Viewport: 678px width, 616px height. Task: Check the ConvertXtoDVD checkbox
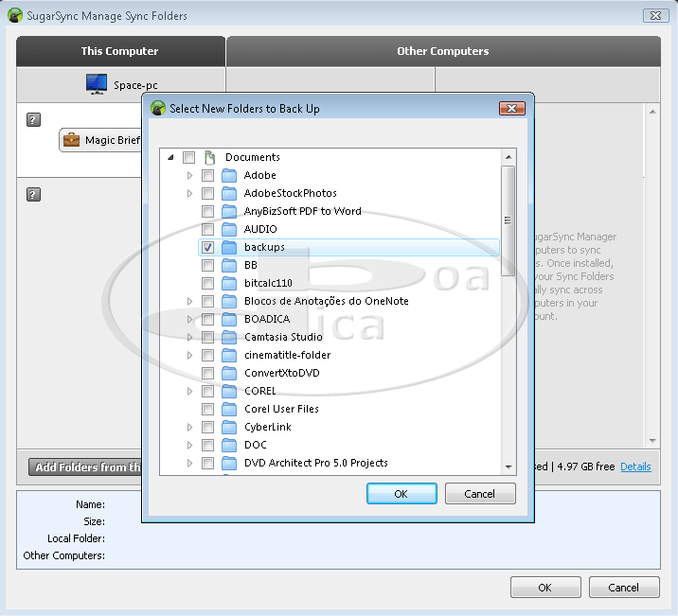207,373
